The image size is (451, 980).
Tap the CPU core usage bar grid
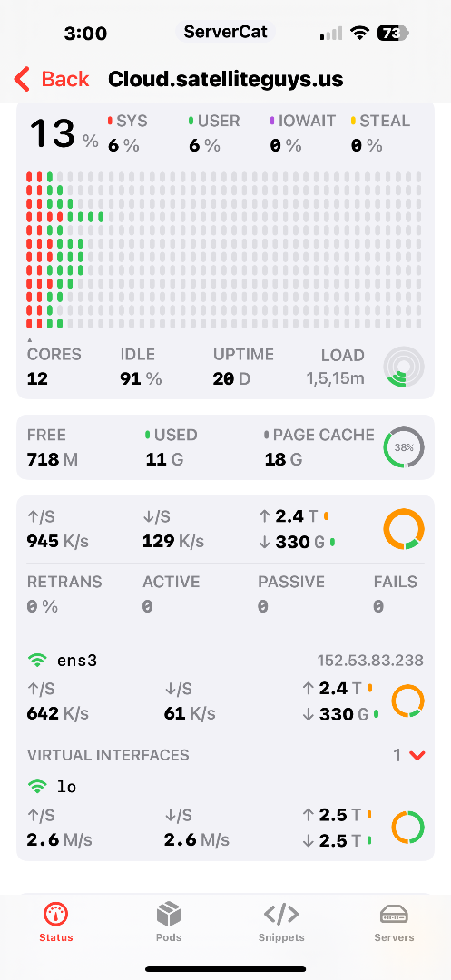click(223, 250)
